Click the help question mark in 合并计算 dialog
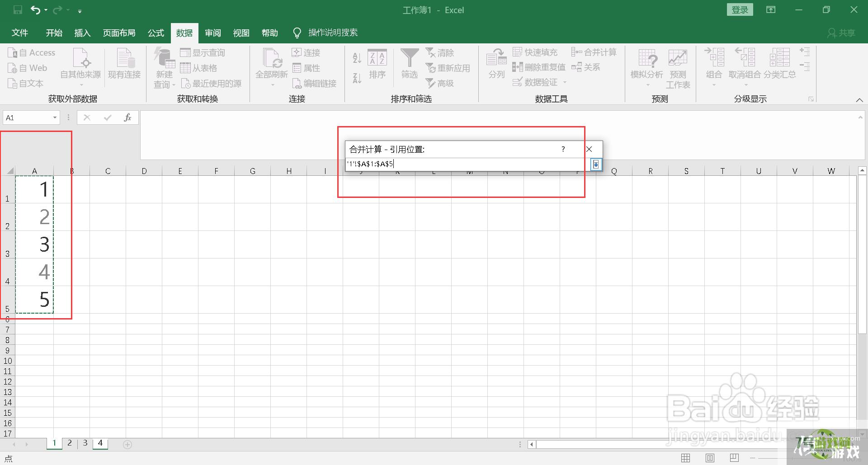The image size is (868, 465). click(x=563, y=149)
